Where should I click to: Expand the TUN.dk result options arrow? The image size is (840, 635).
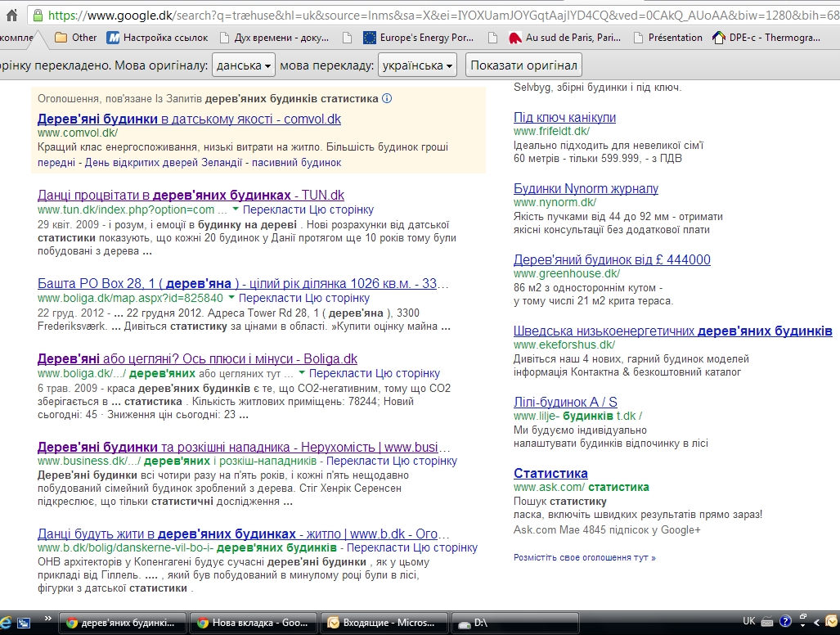click(x=236, y=209)
